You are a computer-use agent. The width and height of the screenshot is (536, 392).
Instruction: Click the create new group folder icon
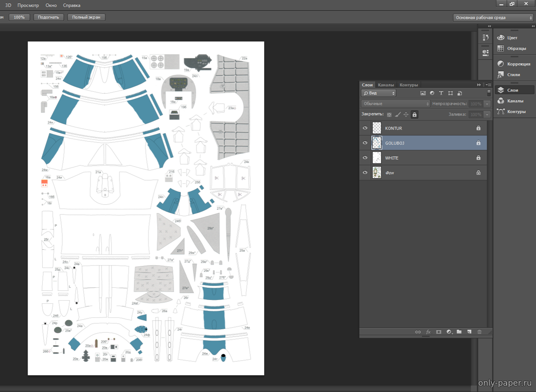tap(459, 332)
